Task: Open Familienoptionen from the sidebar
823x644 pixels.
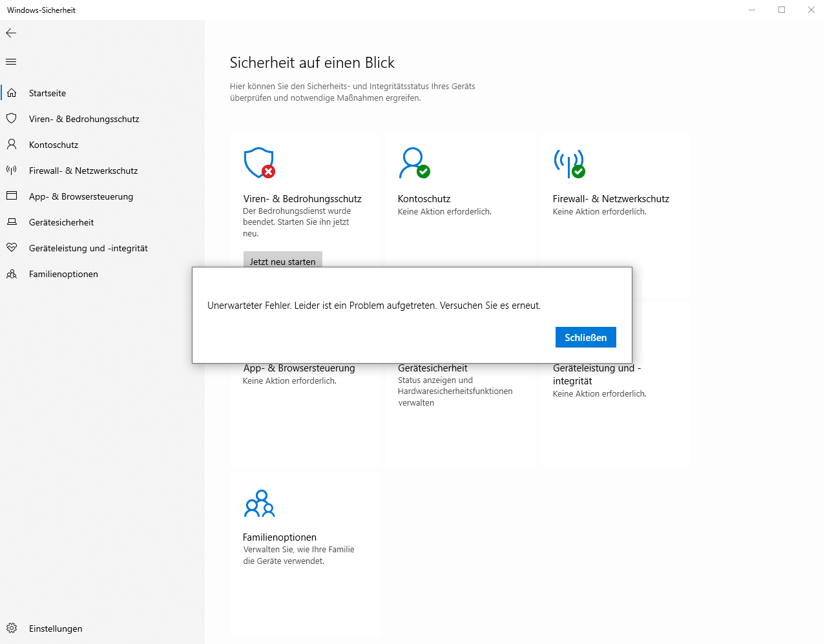Action: (x=63, y=274)
